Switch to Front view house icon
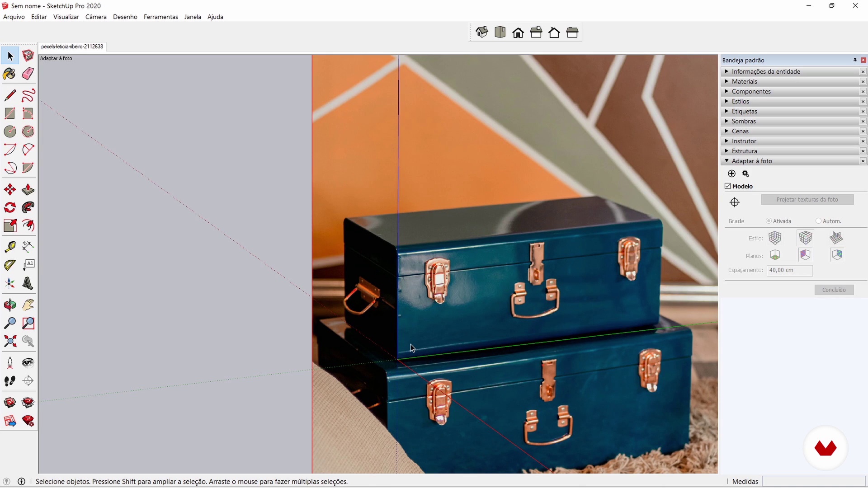This screenshot has height=488, width=868. [x=518, y=33]
